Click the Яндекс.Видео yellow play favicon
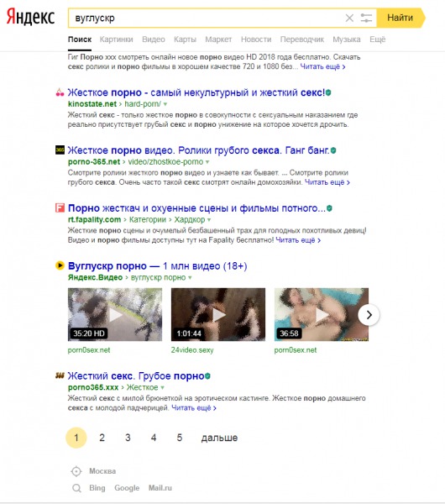 60,265
